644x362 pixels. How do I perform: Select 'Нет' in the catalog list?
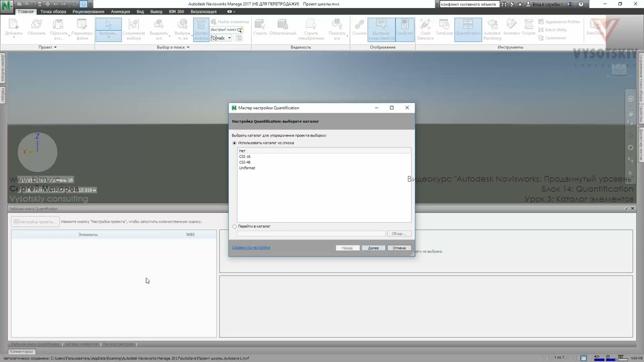coord(324,151)
